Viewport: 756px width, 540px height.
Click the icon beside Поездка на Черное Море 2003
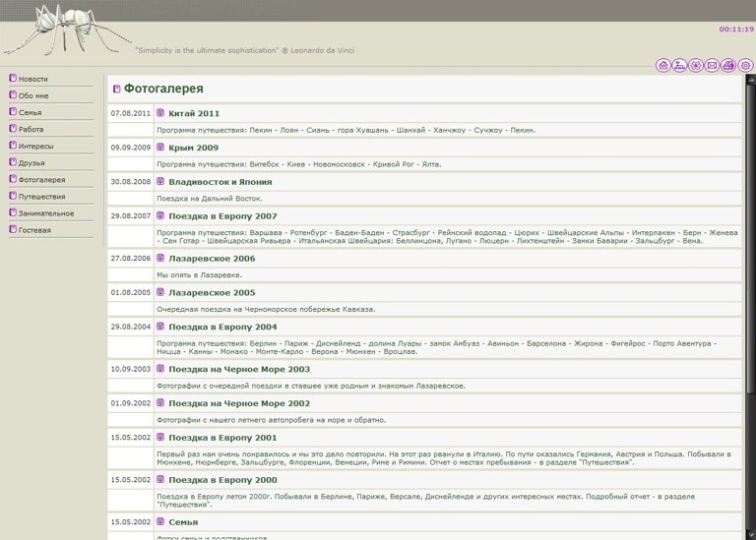click(x=160, y=369)
